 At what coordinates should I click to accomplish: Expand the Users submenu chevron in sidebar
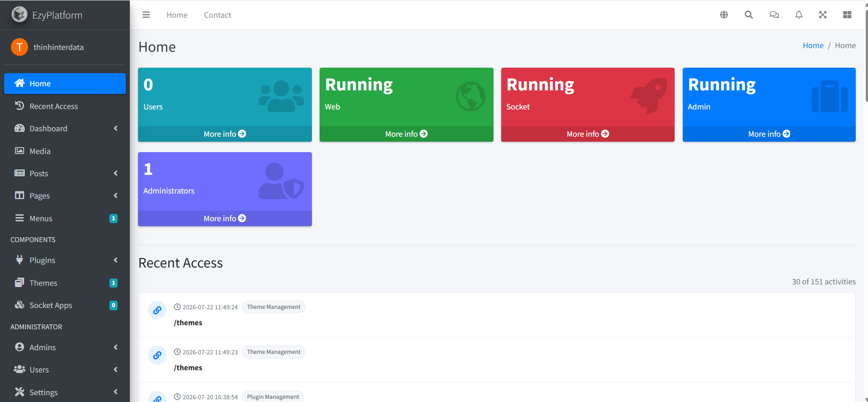116,370
